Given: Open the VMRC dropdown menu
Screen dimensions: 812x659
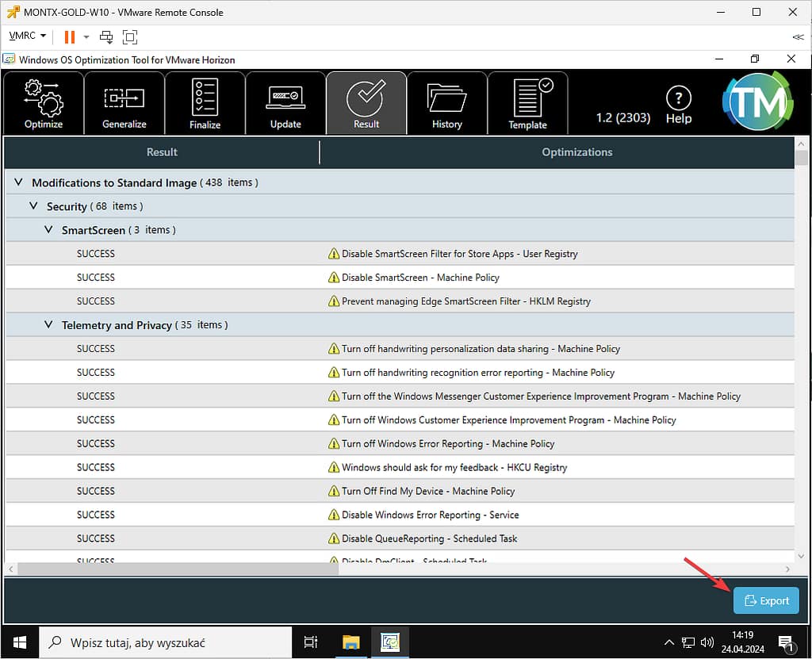Looking at the screenshot, I should tap(28, 36).
